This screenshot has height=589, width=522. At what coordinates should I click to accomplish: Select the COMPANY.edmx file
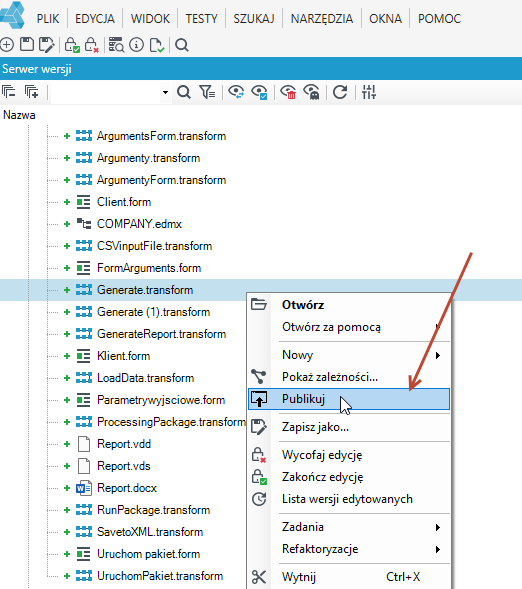point(139,224)
